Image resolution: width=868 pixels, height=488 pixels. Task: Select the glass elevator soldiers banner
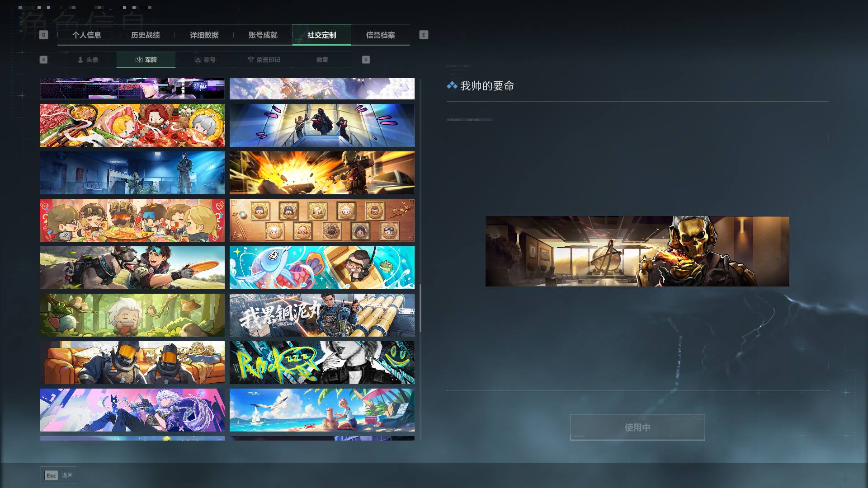click(322, 125)
